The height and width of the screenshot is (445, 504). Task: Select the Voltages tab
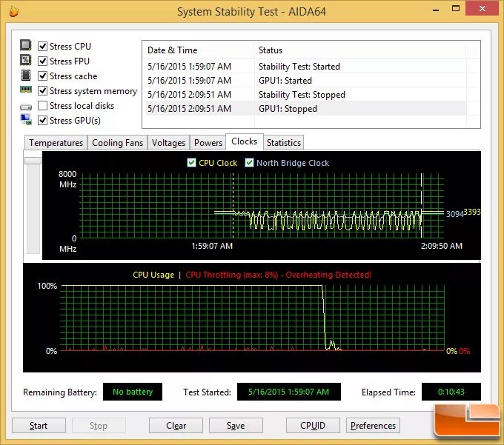pyautogui.click(x=168, y=143)
